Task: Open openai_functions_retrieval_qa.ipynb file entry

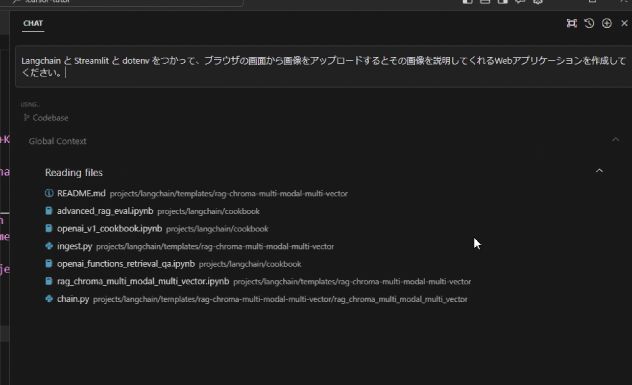Action: 126,264
